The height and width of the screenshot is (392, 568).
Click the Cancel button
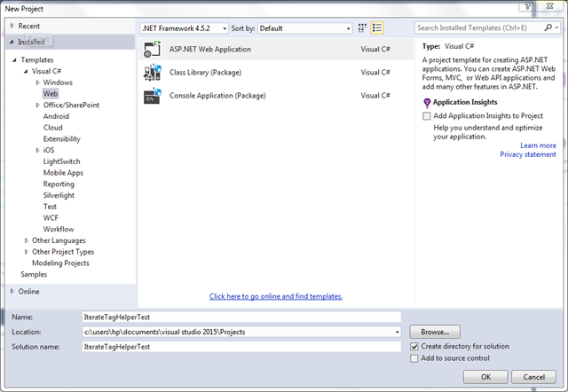pyautogui.click(x=533, y=377)
